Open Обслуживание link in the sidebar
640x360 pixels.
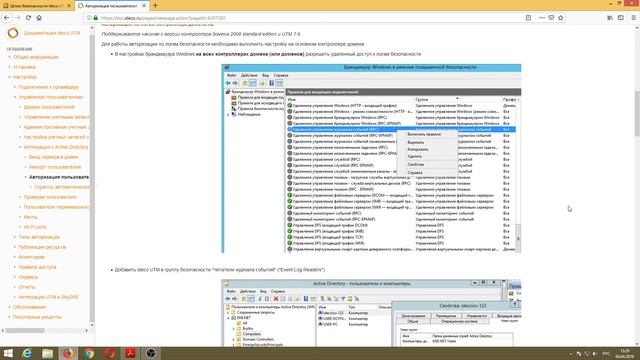[29, 307]
